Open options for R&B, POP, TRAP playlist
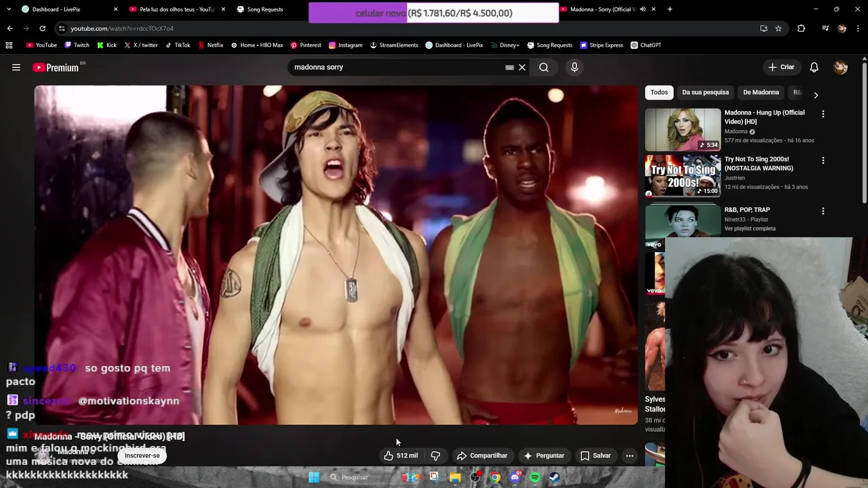This screenshot has height=488, width=868. (823, 211)
